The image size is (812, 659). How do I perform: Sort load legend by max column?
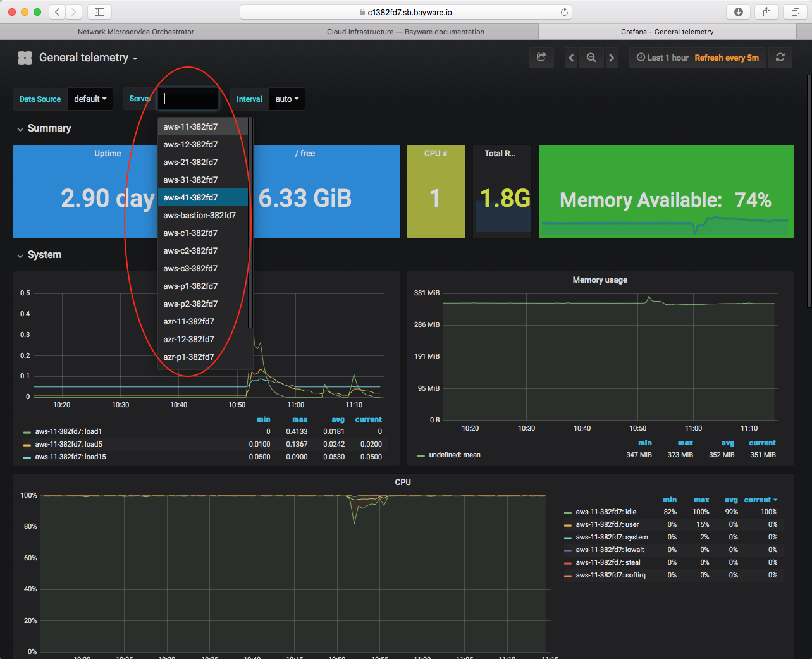tap(300, 419)
